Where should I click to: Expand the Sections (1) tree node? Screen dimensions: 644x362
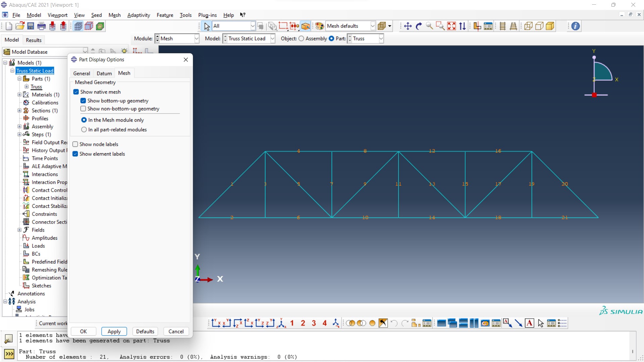coord(19,111)
